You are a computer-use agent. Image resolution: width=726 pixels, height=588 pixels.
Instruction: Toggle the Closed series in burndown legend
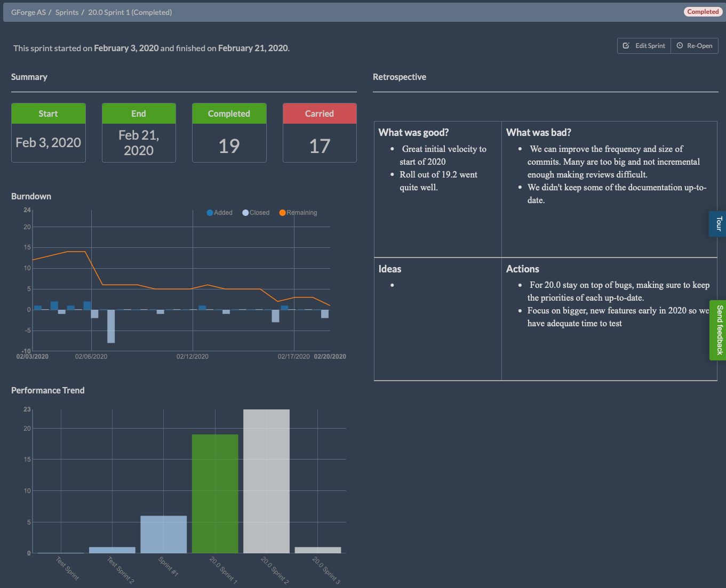tap(256, 213)
